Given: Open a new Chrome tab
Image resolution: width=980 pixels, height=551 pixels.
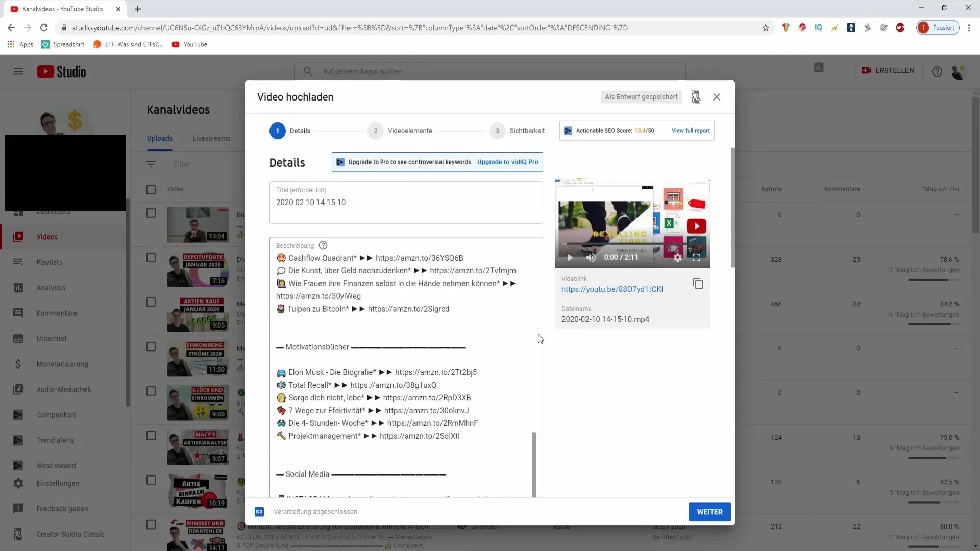Looking at the screenshot, I should [x=138, y=9].
